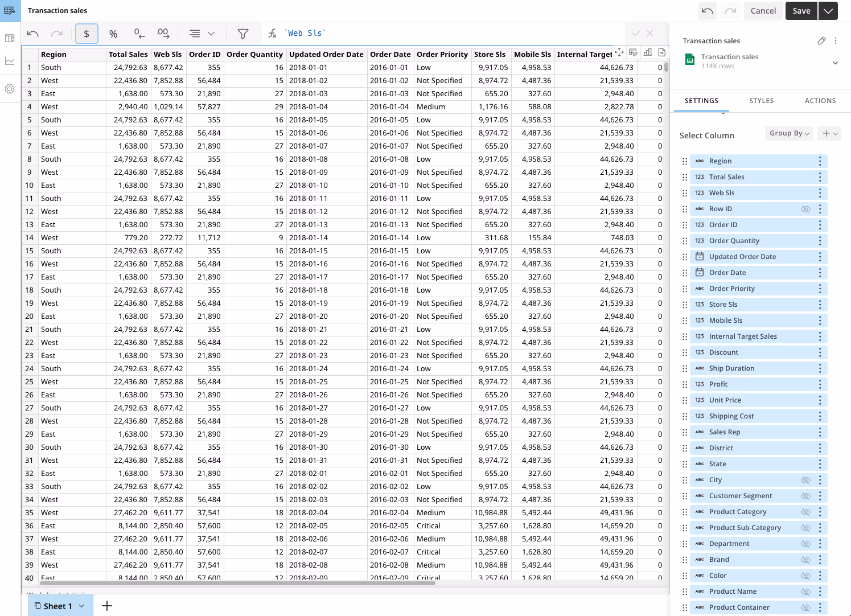Show the hidden Row ID column

click(x=805, y=209)
